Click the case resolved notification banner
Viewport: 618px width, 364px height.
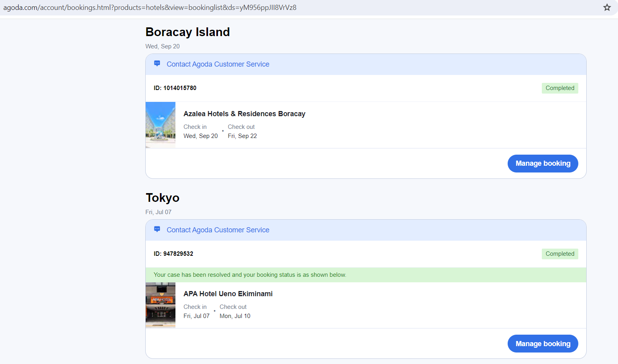pos(366,275)
